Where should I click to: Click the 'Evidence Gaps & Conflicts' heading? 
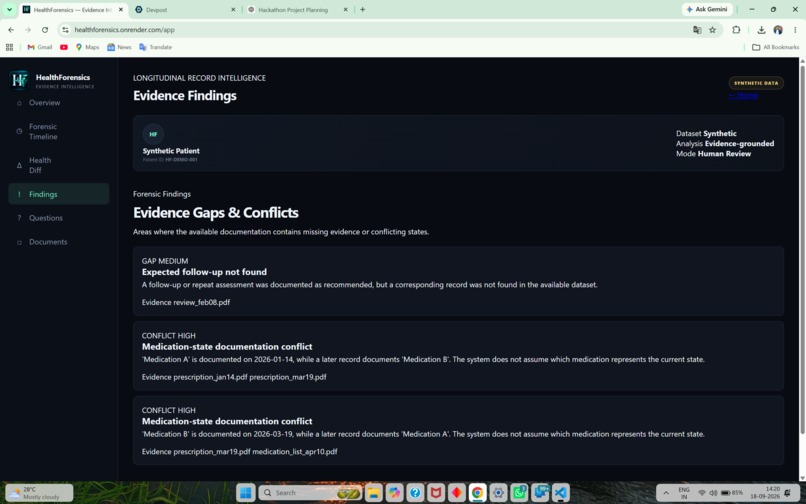(216, 212)
